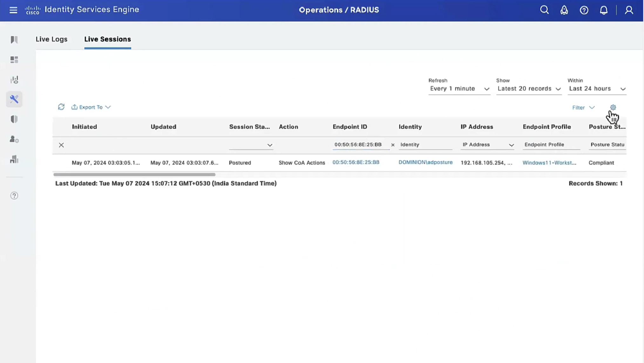The height and width of the screenshot is (363, 644).
Task: Click the DOMINION\adposture identity link
Action: coord(425,162)
